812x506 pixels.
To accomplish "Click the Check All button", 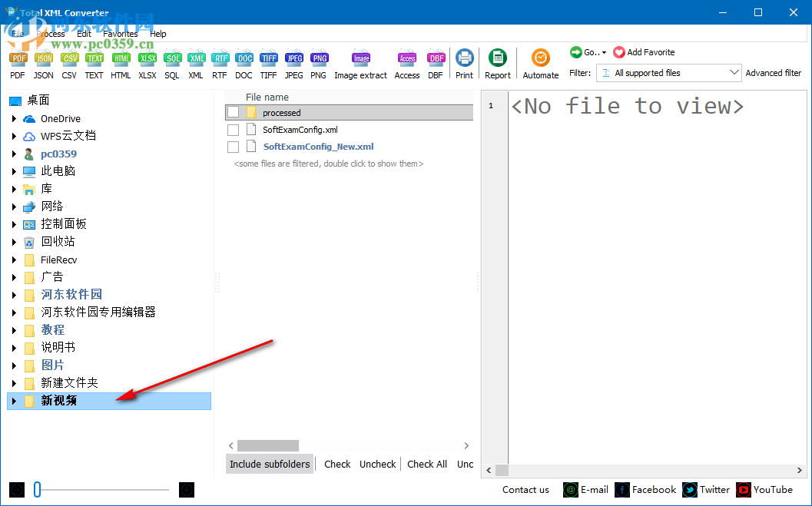I will pyautogui.click(x=427, y=464).
